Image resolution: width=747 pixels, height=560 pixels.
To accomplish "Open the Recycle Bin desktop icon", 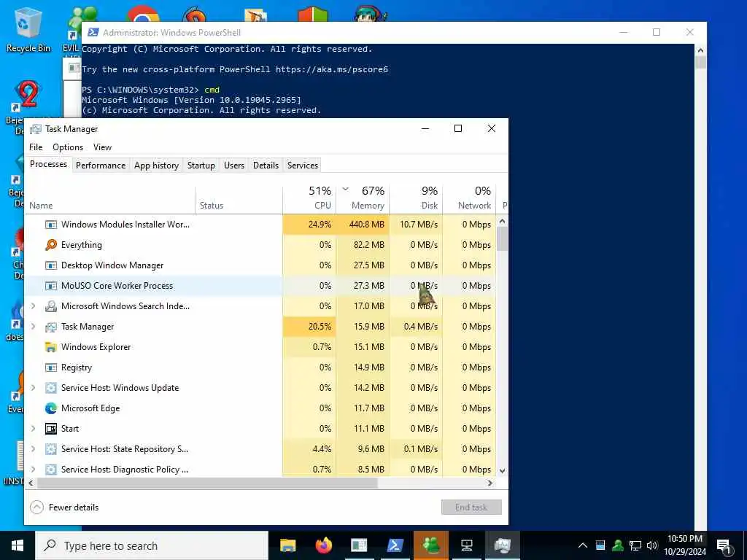I will click(x=28, y=30).
